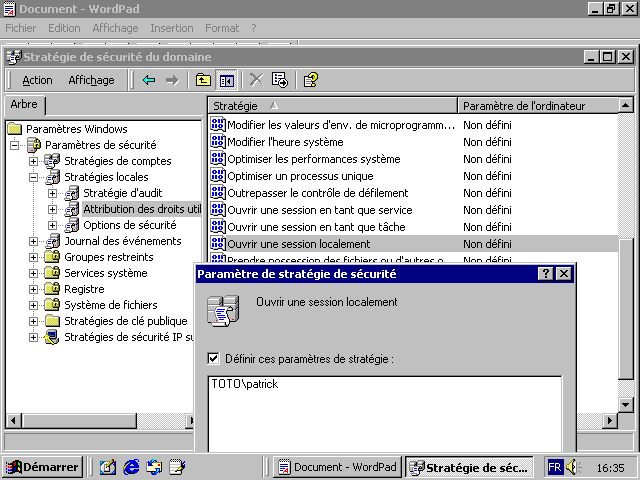640x480 pixels.
Task: Switch to Document - WordPad taskbar button
Action: pyautogui.click(x=336, y=467)
